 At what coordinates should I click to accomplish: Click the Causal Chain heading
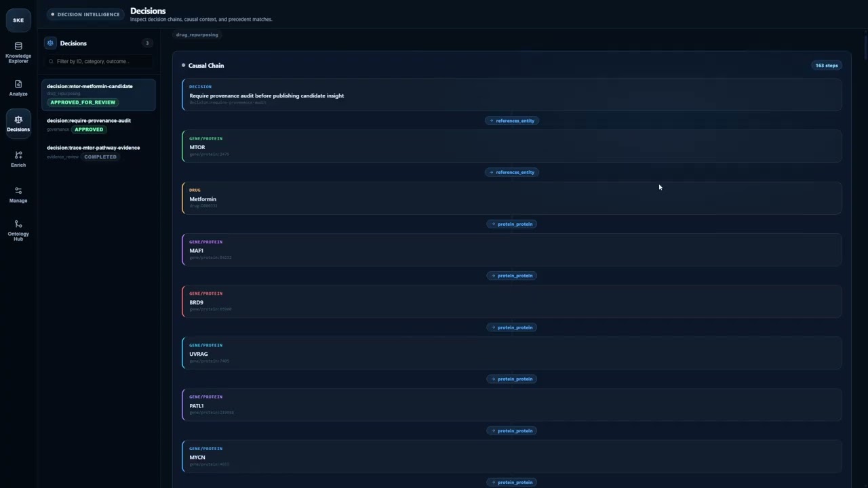tap(206, 66)
